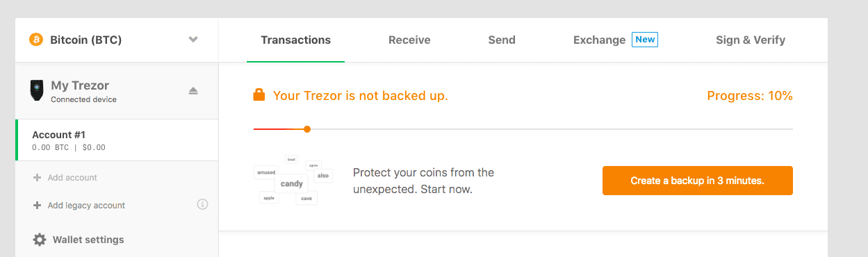Select the Transactions tab
The width and height of the screenshot is (868, 257).
(x=295, y=40)
